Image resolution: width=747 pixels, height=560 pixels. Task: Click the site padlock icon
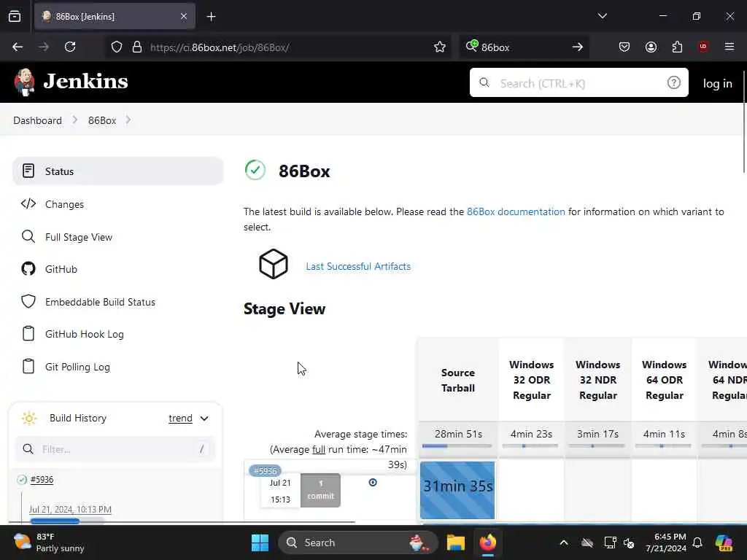[137, 47]
